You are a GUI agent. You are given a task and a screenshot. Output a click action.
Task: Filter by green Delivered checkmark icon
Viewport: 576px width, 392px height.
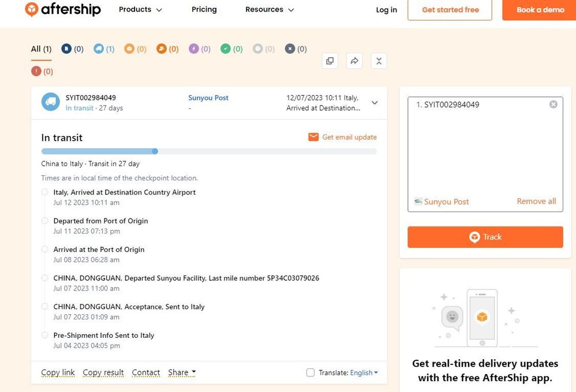pyautogui.click(x=225, y=48)
